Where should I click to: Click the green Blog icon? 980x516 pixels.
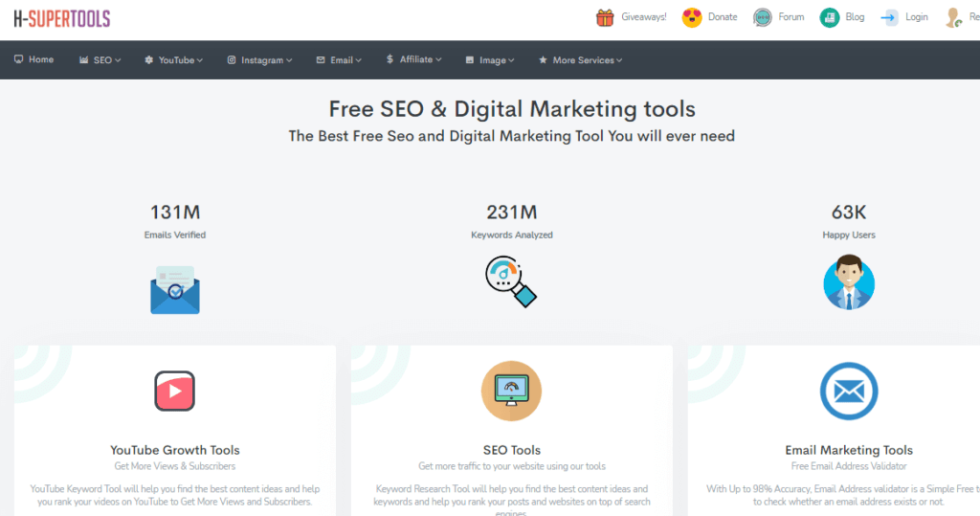tap(830, 17)
